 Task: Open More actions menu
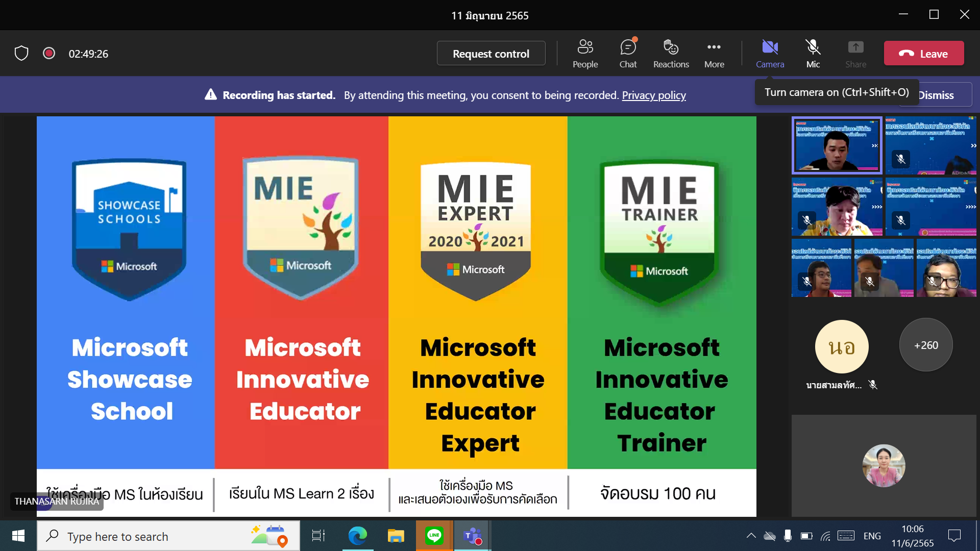tap(714, 54)
